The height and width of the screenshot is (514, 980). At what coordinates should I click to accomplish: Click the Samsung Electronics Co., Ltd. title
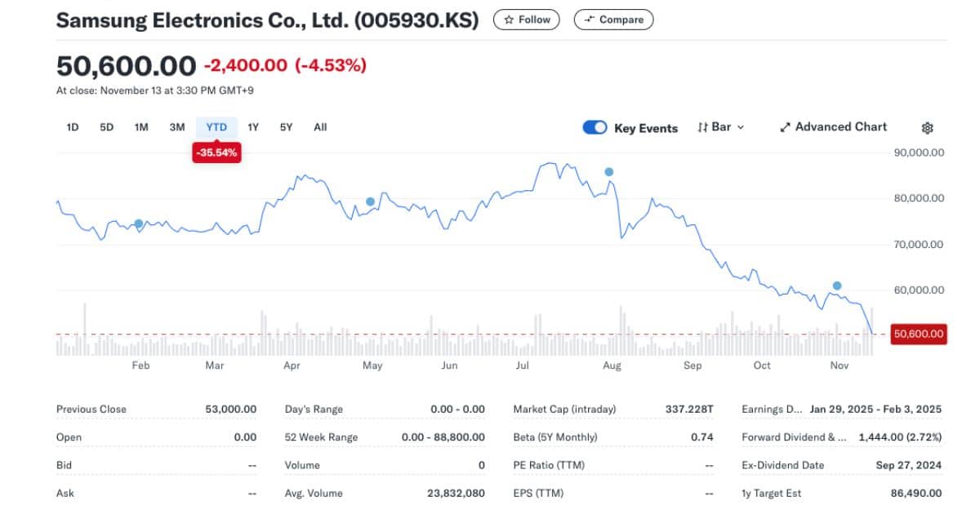tap(267, 21)
